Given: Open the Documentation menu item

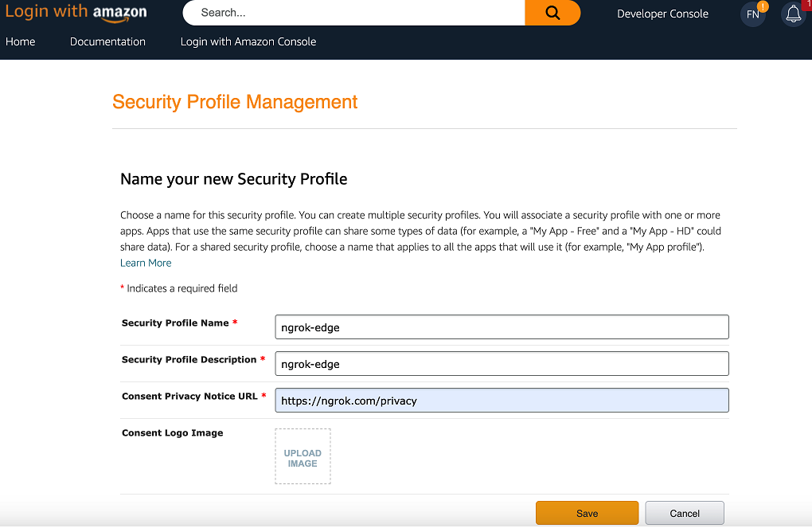Looking at the screenshot, I should pos(107,41).
